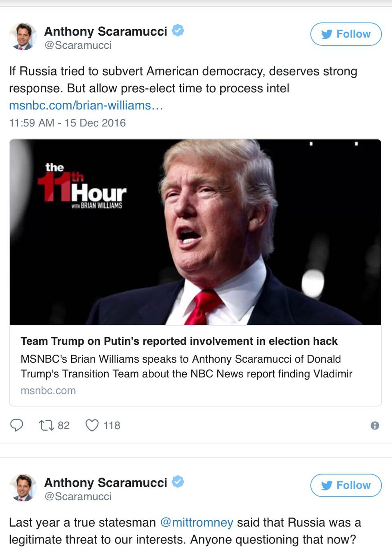Open the second tweet's profile avatar
392x549 pixels.
pos(23,488)
